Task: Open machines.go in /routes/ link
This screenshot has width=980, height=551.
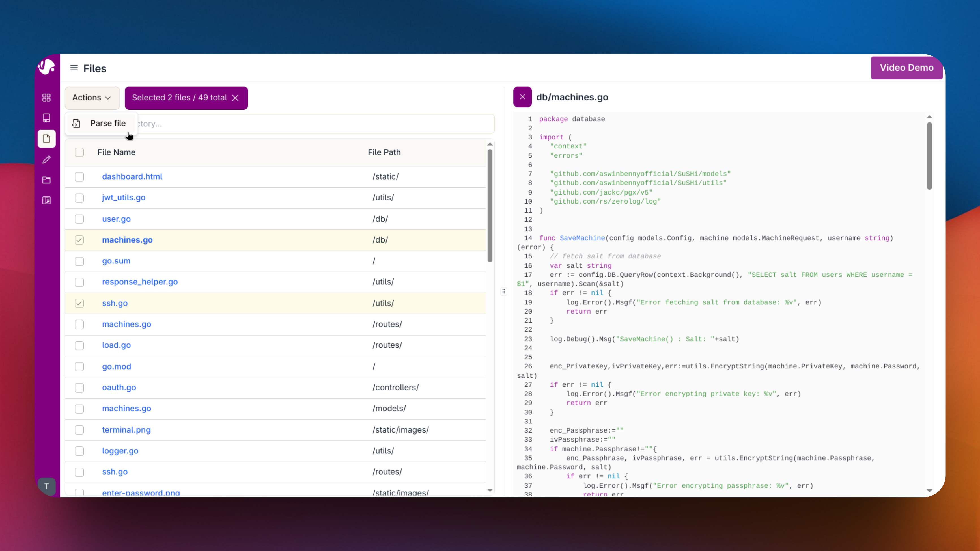Action: 126,324
